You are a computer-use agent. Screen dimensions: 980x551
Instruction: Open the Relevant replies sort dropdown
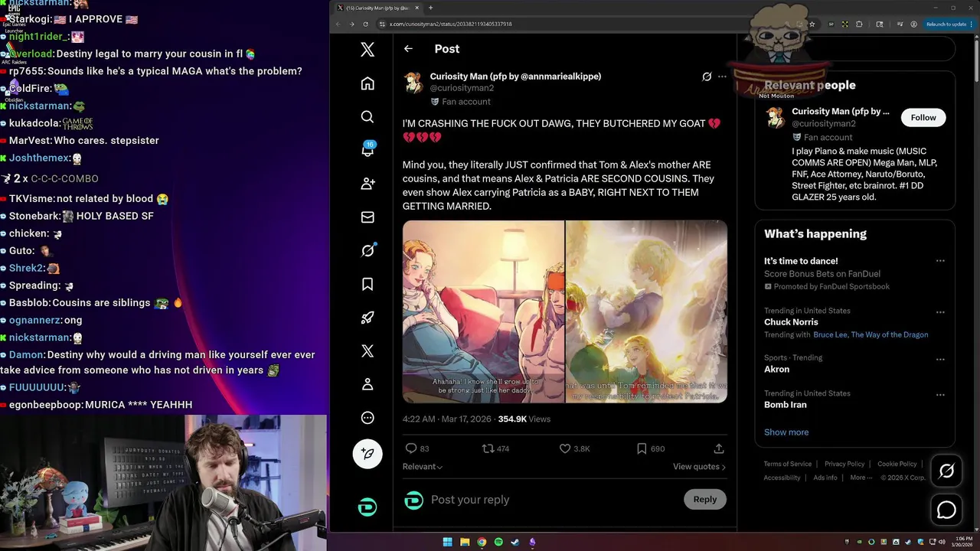423,467
